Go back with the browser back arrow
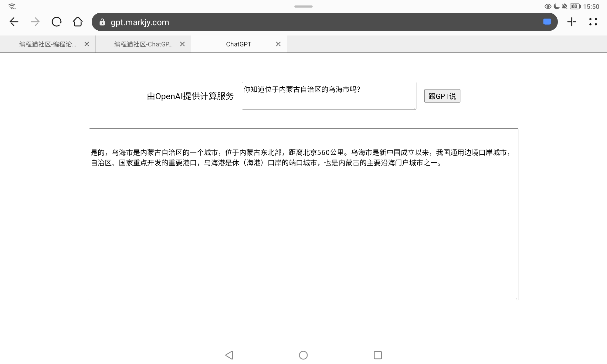607x364 pixels. (x=14, y=22)
